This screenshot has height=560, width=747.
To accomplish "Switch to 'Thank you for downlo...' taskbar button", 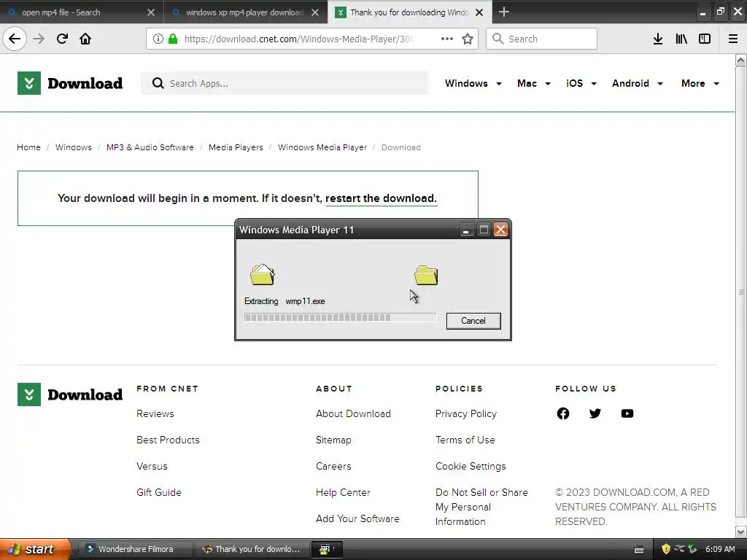I will [x=252, y=549].
